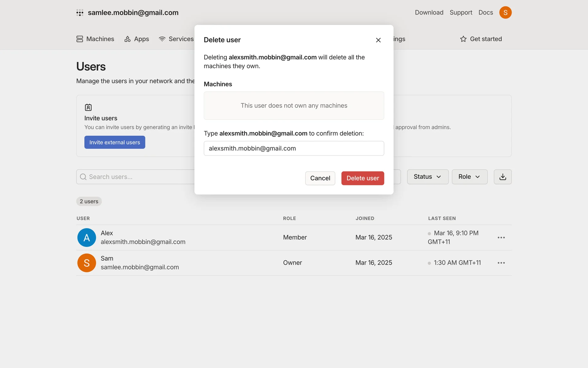Open the S account avatar menu
This screenshot has height=368, width=588.
click(x=505, y=13)
